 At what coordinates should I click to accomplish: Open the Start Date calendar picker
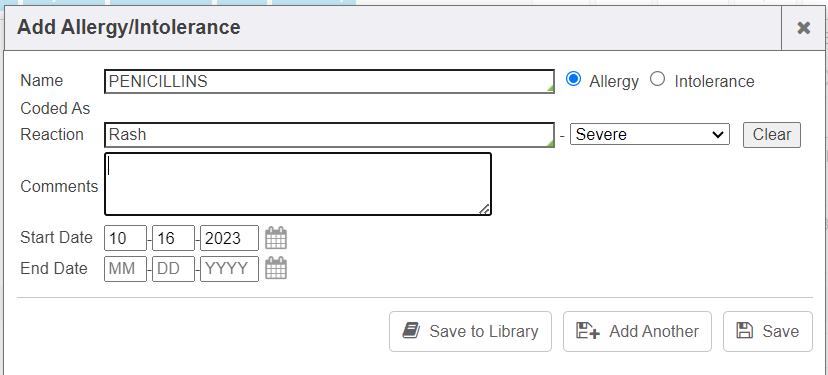276,238
